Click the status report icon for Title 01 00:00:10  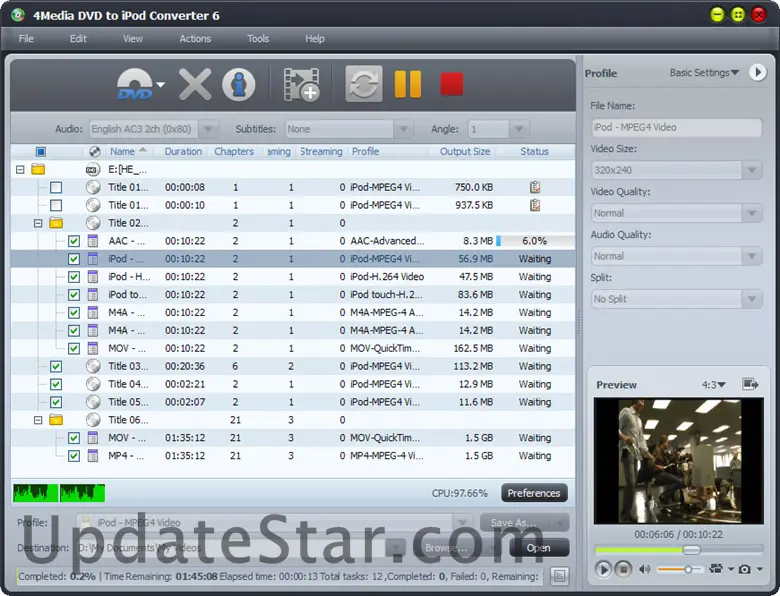[x=535, y=205]
